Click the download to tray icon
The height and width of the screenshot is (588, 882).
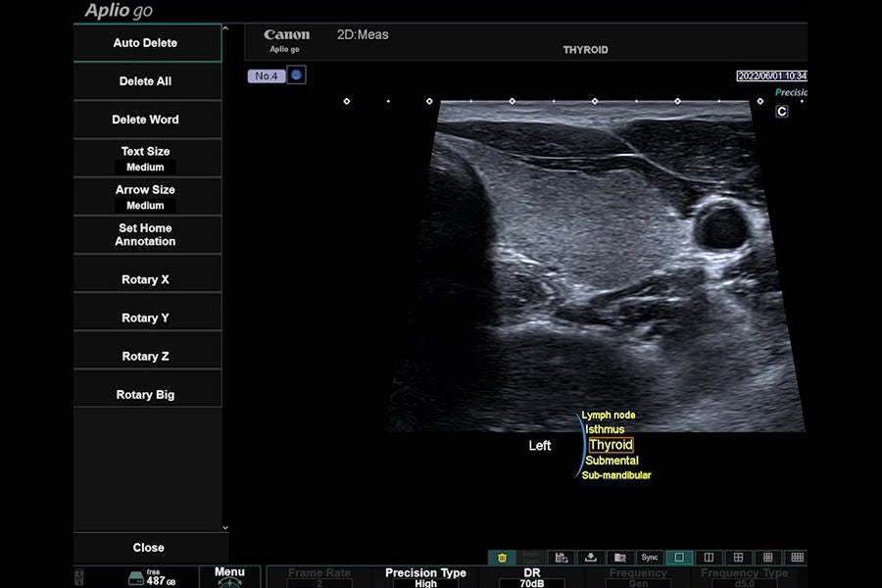[591, 557]
